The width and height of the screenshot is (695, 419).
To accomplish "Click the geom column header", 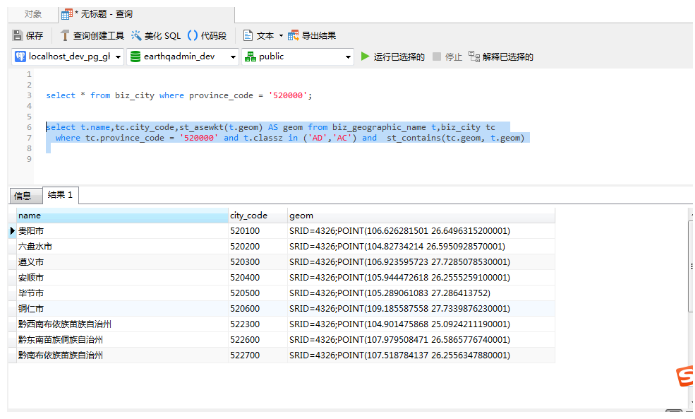I will click(x=421, y=215).
